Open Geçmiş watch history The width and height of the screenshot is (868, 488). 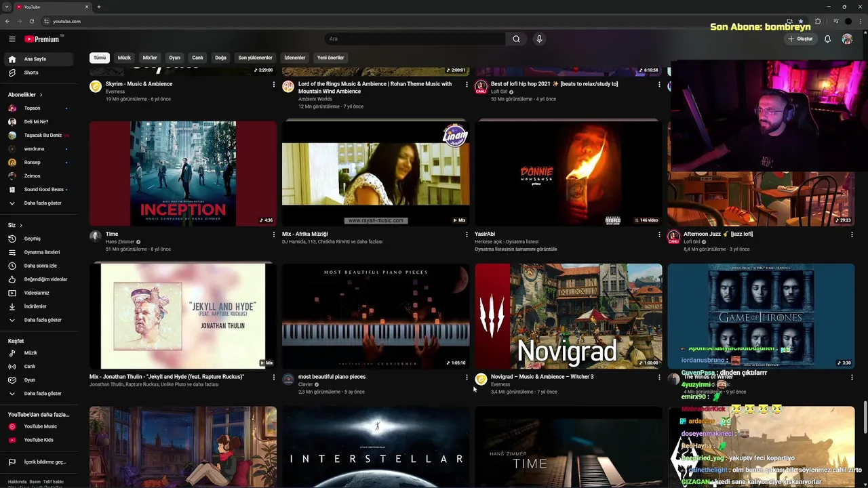click(39, 239)
